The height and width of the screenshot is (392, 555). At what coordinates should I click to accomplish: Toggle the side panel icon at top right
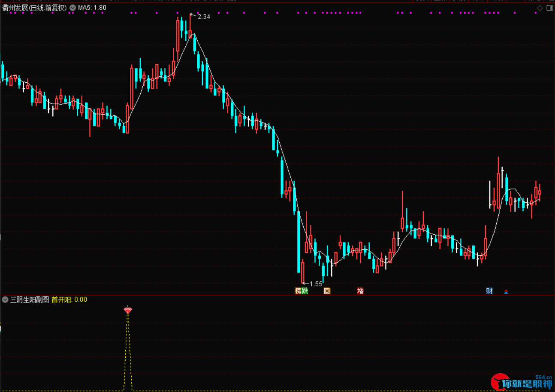coord(549,8)
